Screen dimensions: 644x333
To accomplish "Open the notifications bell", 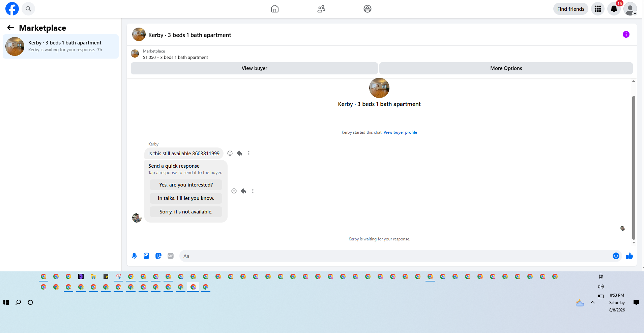I will 614,9.
